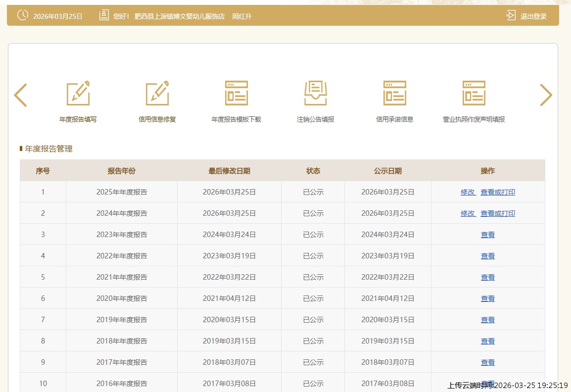
Task: Click the 退出登录 text
Action: tap(533, 16)
